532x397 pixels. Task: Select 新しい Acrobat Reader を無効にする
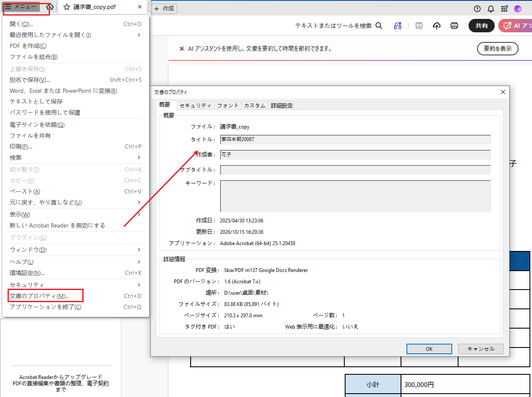pos(76,225)
